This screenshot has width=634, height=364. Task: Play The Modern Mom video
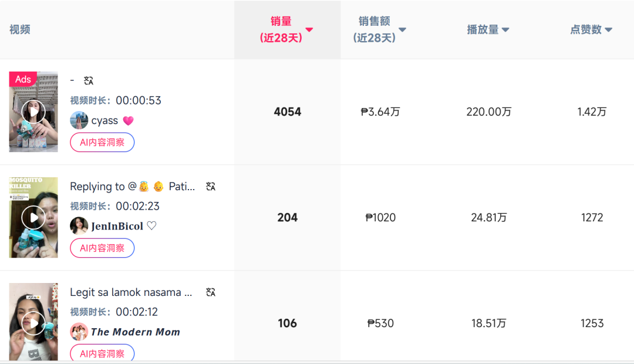[x=33, y=323]
